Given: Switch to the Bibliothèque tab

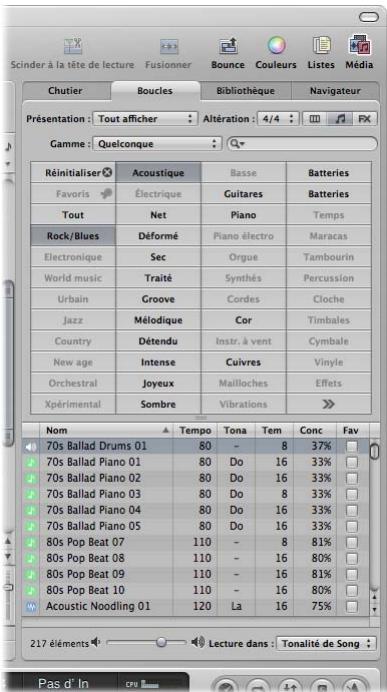Looking at the screenshot, I should [x=245, y=91].
